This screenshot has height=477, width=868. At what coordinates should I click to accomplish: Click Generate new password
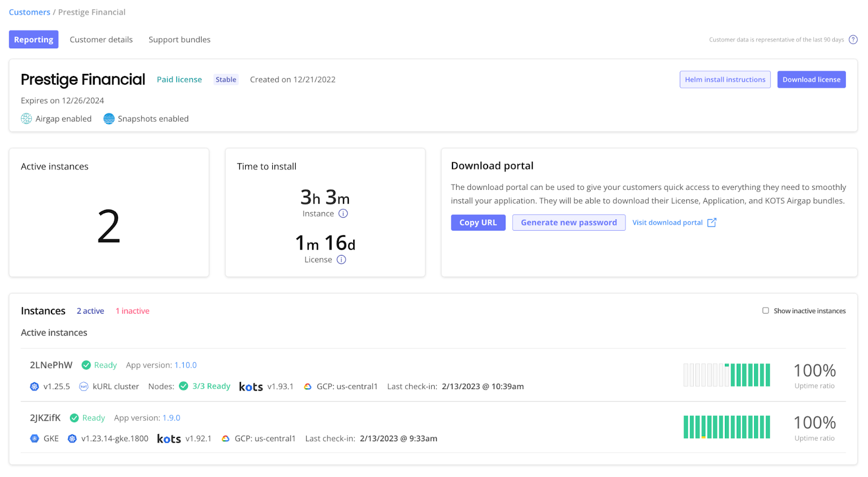click(568, 222)
